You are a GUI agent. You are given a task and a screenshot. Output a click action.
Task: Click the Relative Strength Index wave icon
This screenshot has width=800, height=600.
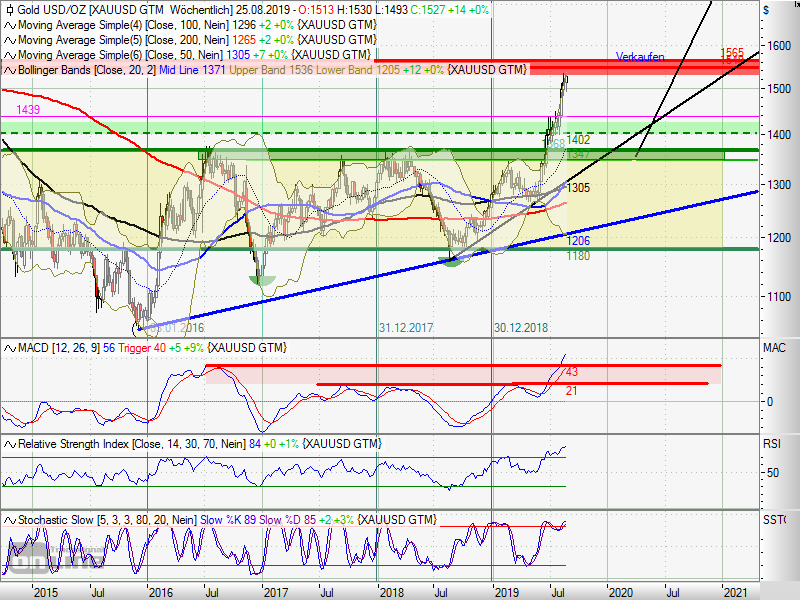tap(10, 444)
